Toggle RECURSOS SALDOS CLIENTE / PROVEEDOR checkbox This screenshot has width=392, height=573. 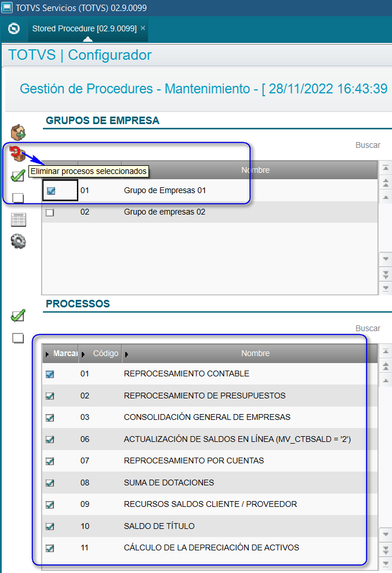click(x=50, y=505)
